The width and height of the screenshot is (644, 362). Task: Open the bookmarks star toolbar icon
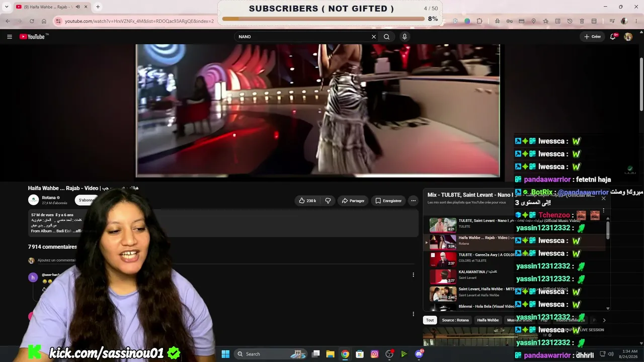coord(545,21)
